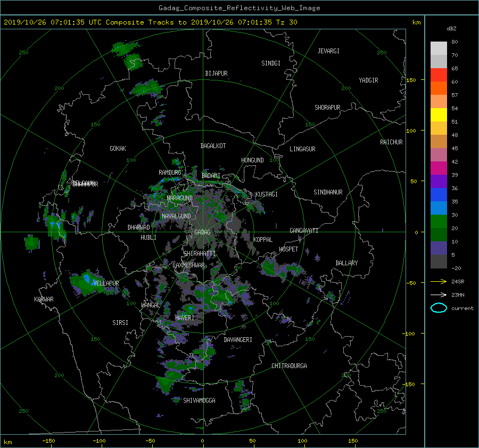Click the BIJAPUR city label
Screen dimensions: 479x448
[x=216, y=74]
